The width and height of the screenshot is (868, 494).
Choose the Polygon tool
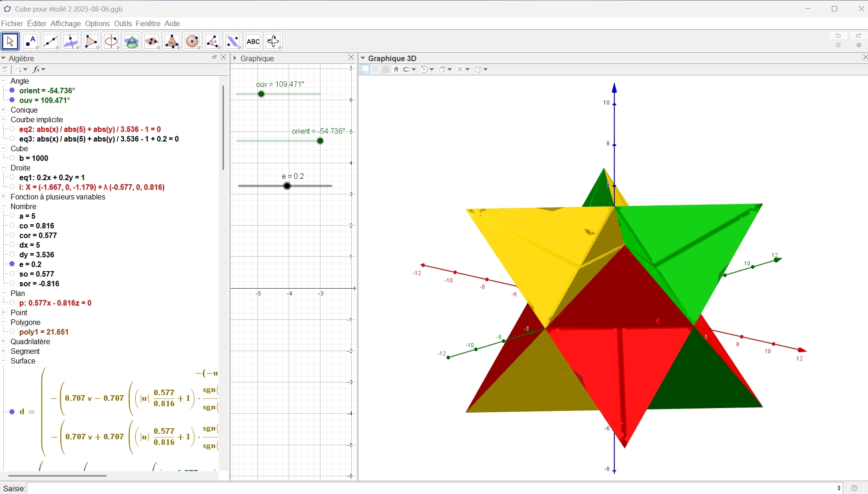point(91,42)
